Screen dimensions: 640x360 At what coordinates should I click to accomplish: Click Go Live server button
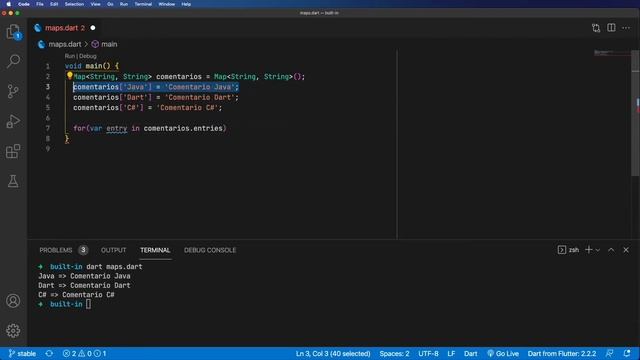pyautogui.click(x=503, y=353)
